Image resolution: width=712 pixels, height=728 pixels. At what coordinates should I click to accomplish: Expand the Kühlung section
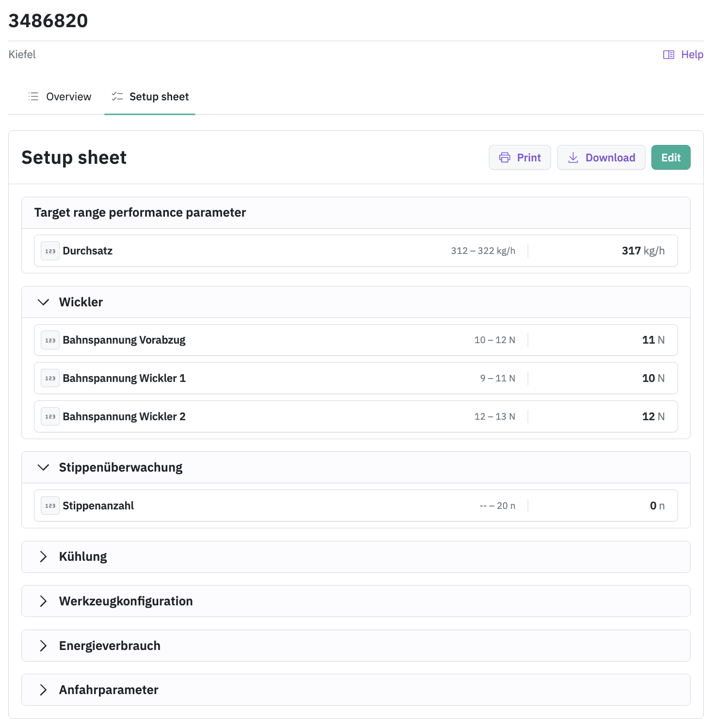pyautogui.click(x=44, y=556)
